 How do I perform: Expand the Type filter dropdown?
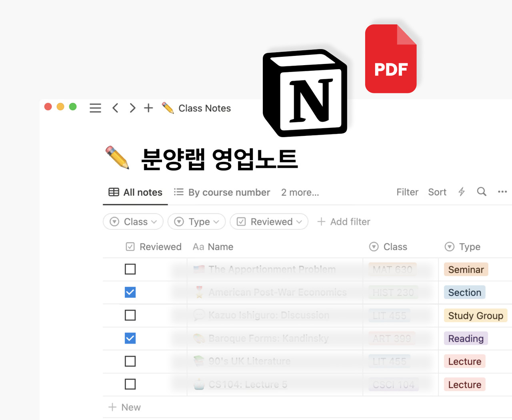pos(196,222)
